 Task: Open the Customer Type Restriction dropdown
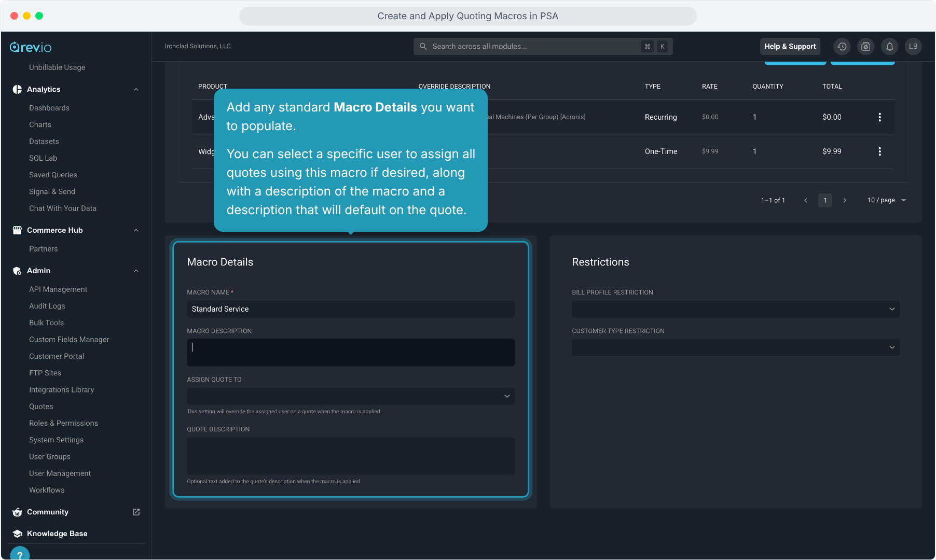click(x=736, y=347)
